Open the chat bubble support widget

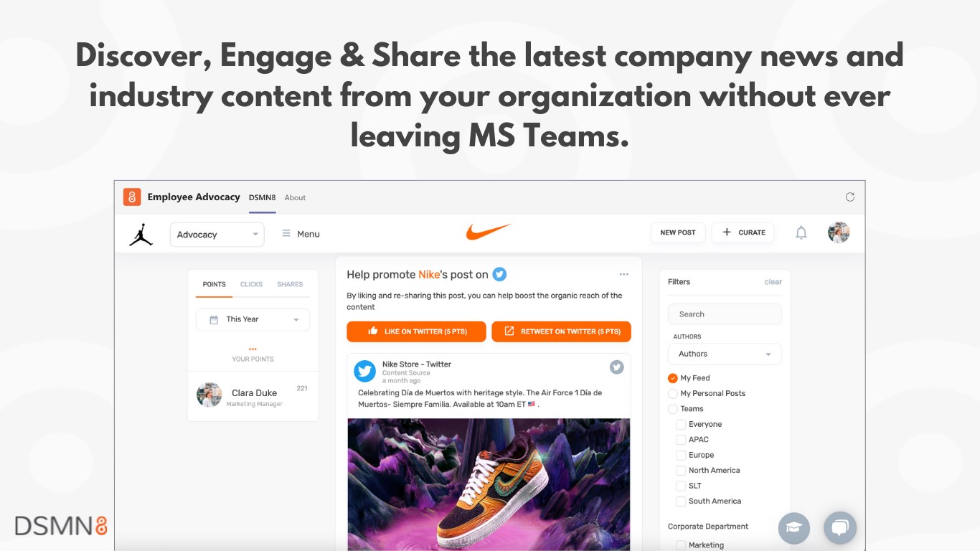click(840, 528)
